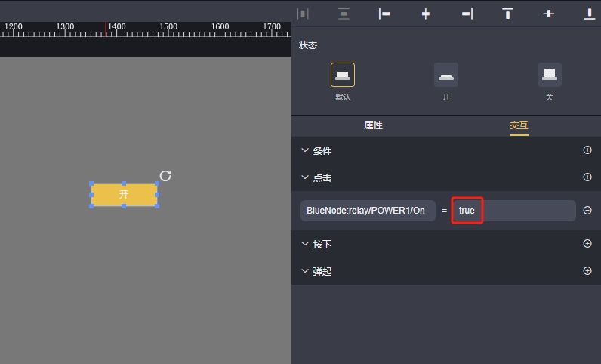
Task: Click the rotate handle above the button
Action: pyautogui.click(x=165, y=176)
